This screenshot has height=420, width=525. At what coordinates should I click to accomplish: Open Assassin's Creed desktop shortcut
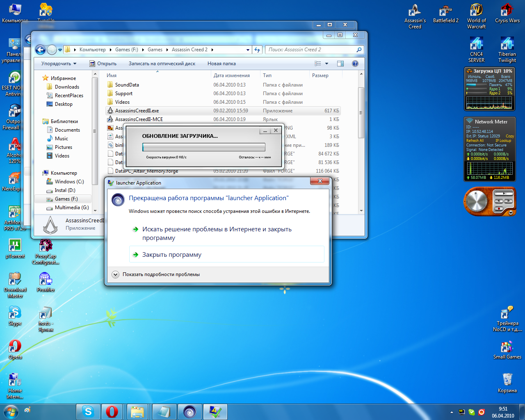(x=415, y=16)
